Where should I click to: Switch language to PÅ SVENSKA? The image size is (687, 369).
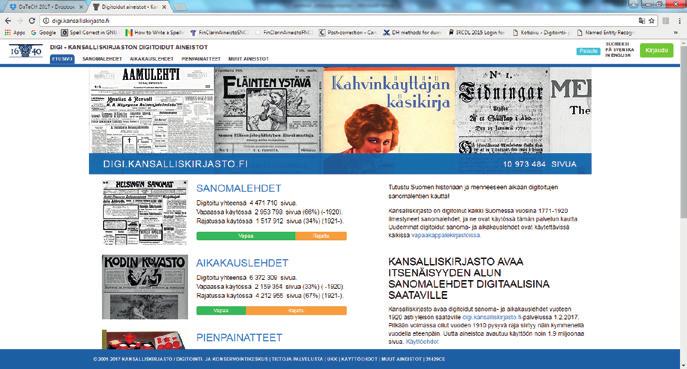pos(620,50)
